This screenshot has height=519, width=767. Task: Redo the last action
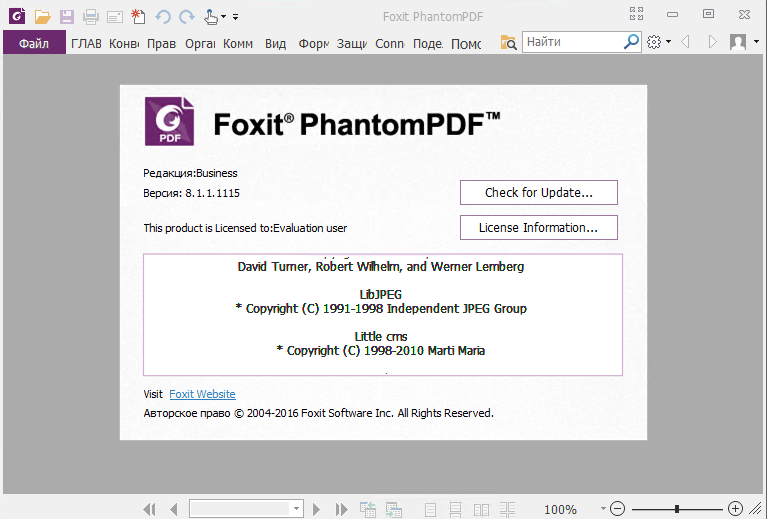(x=187, y=17)
